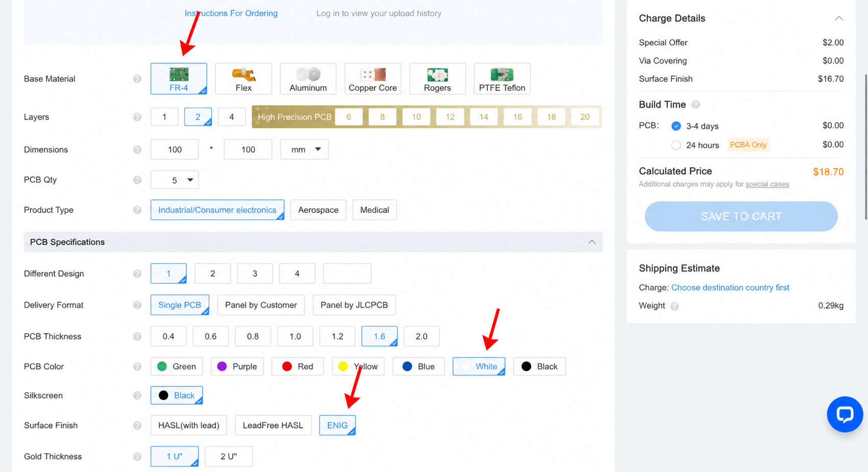The image size is (868, 472).
Task: Collapse the Charge Details panel
Action: (839, 18)
